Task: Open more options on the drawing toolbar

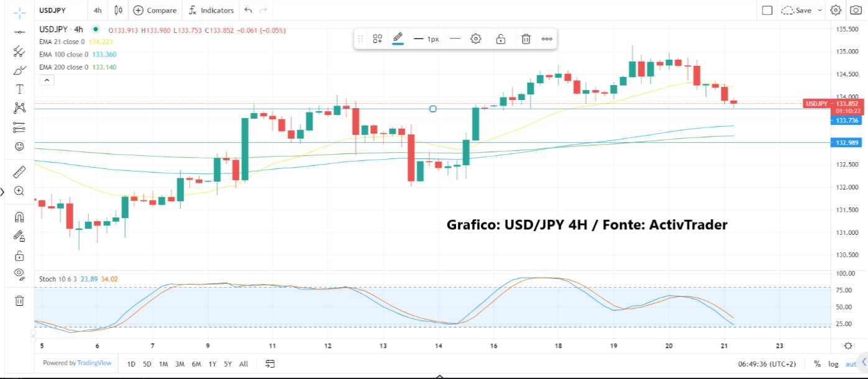Action: (547, 39)
